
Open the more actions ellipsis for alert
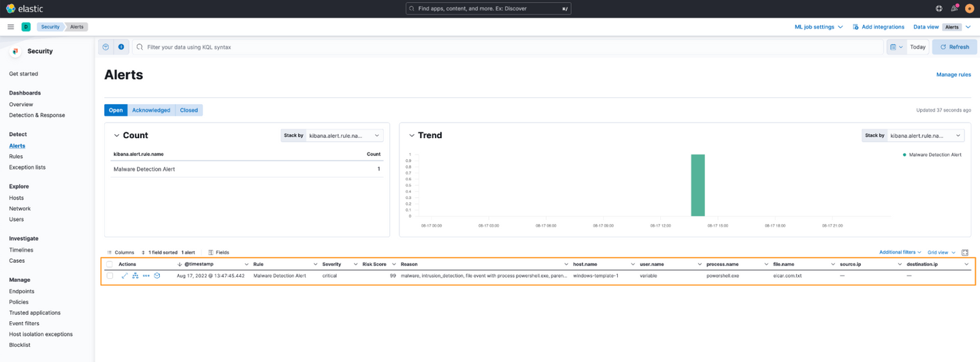(x=146, y=276)
